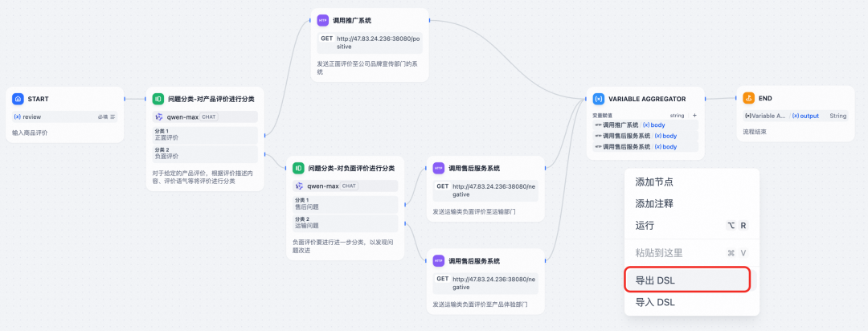This screenshot has width=868, height=331.
Task: Select the START node title
Action: (39, 99)
